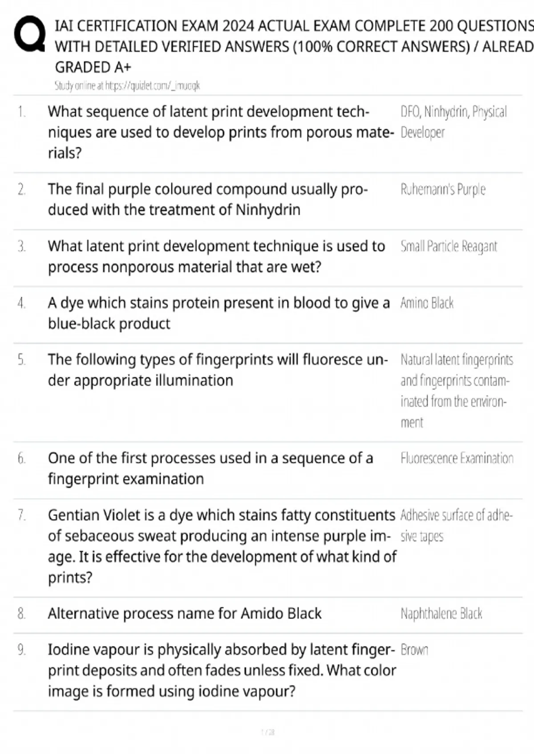Screen dimensions: 534x756
Task: Click question 3 about wet nonporous material
Action: click(x=216, y=256)
